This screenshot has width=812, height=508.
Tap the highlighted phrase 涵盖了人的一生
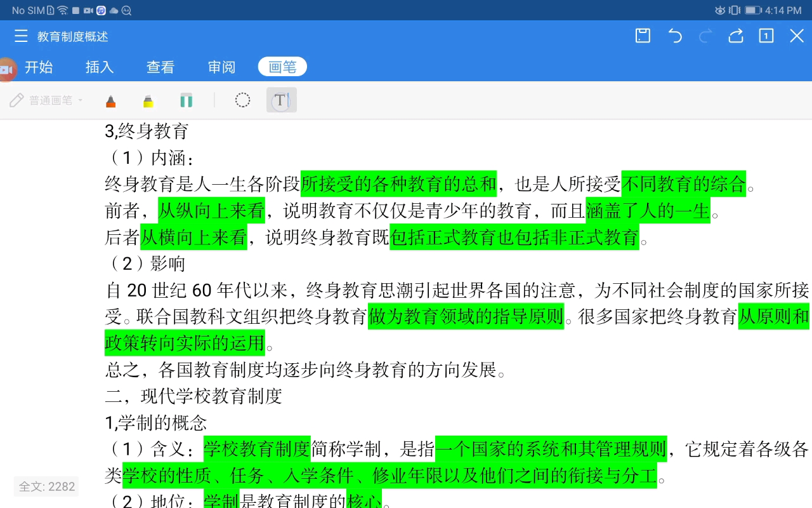point(648,211)
